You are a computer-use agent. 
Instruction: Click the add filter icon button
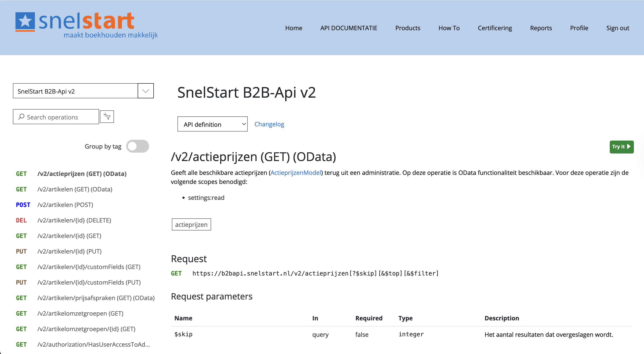[107, 117]
